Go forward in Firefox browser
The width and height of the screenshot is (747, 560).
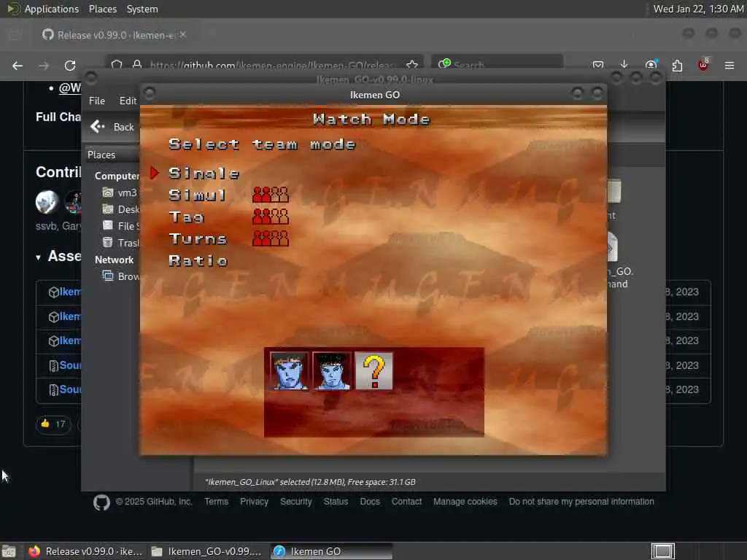tap(44, 65)
